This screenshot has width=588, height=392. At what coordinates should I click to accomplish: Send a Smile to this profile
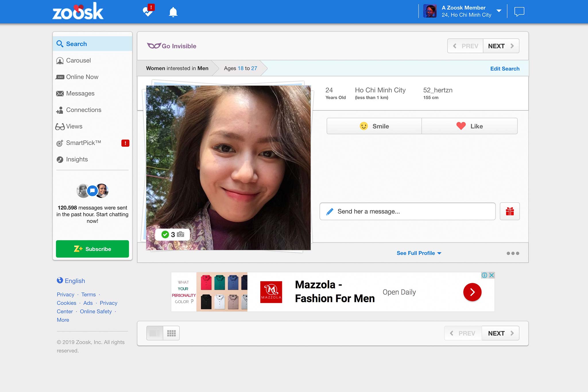pyautogui.click(x=374, y=126)
